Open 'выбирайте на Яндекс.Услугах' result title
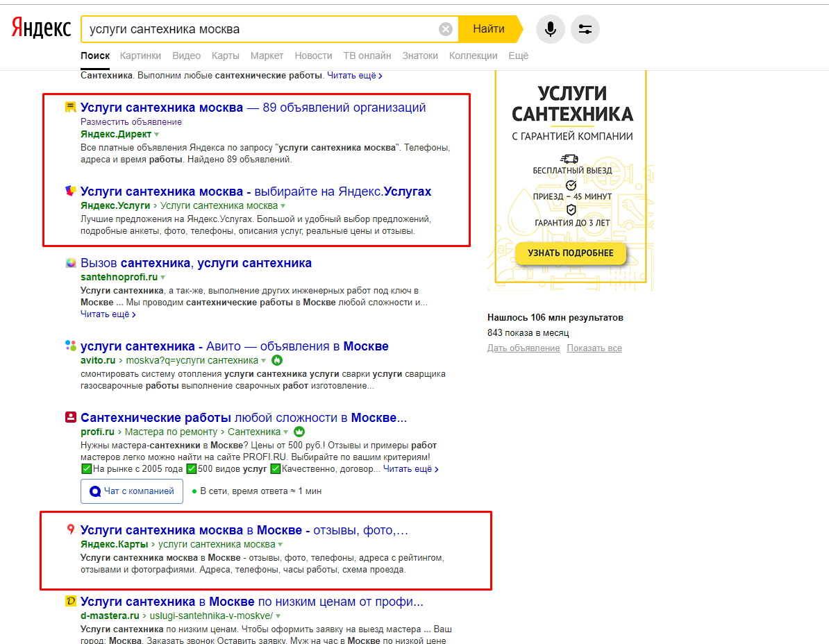This screenshot has width=829, height=644. point(256,192)
